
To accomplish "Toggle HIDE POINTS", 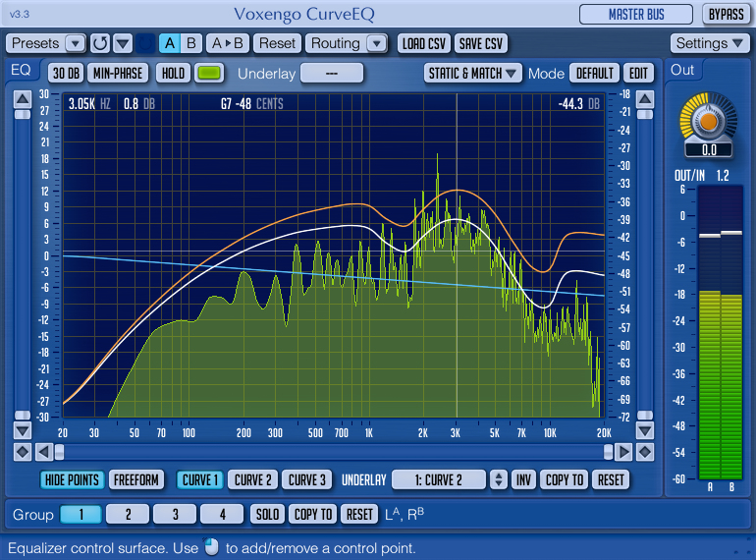I will point(72,480).
